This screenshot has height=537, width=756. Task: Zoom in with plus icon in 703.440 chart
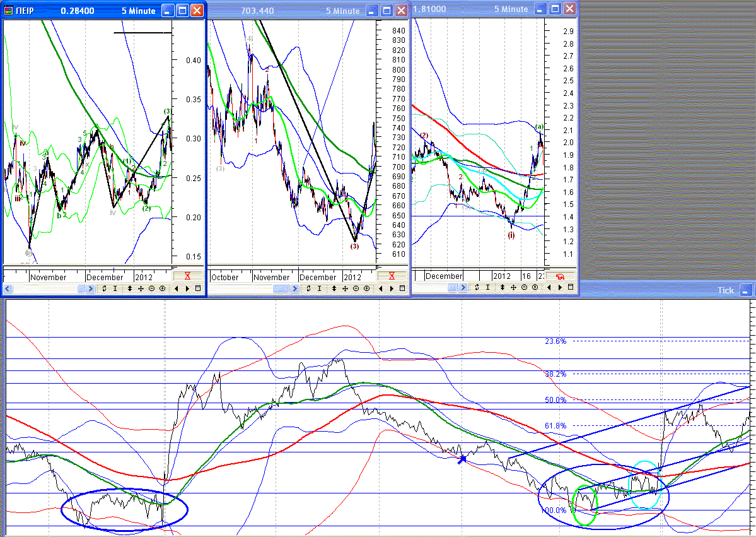[367, 288]
